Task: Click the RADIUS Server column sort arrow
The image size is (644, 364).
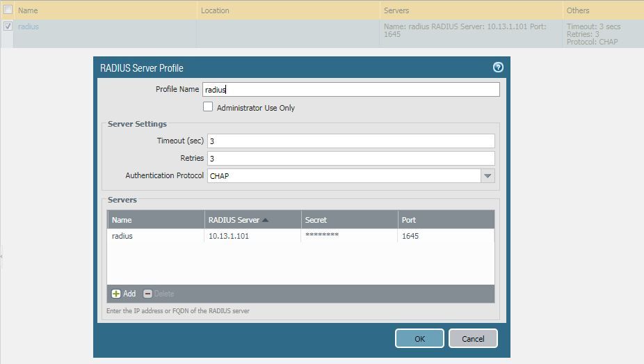Action: tap(265, 220)
